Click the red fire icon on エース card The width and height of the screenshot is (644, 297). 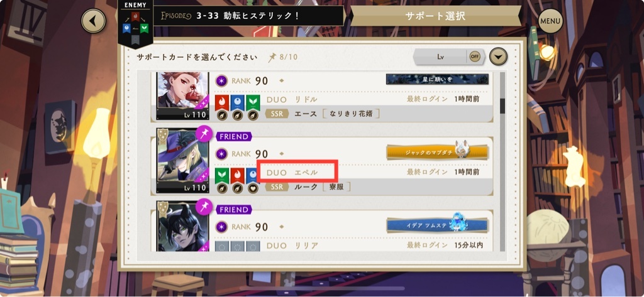pos(222,102)
